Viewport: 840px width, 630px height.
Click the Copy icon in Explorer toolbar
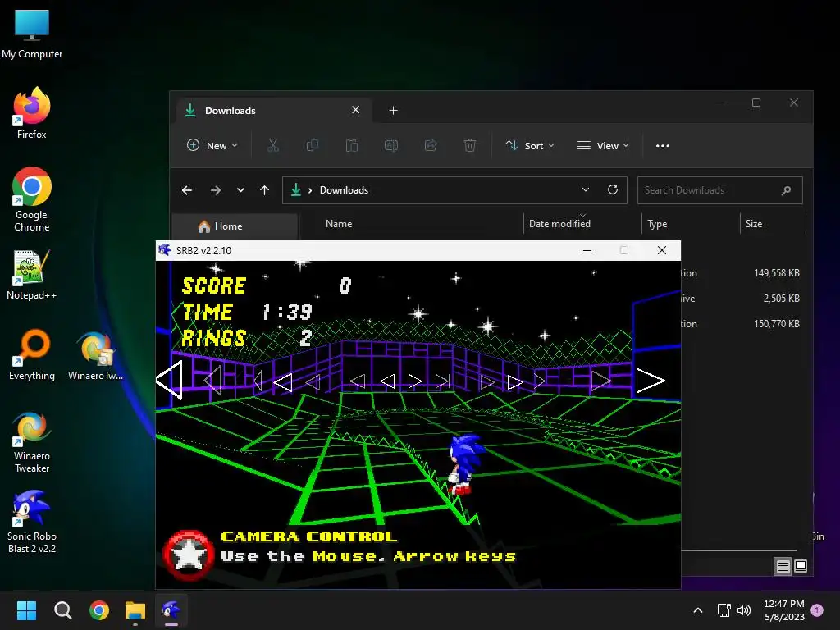coord(313,145)
